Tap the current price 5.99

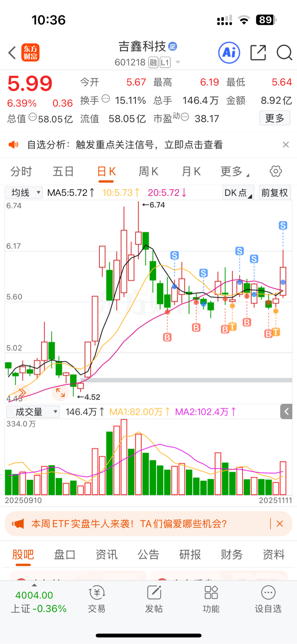click(x=30, y=84)
